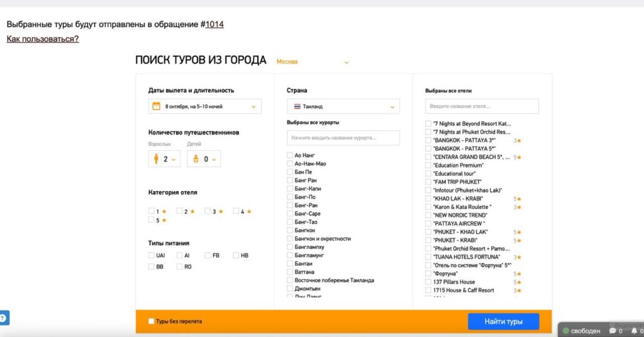Click the adult traveler person icon
644x337 pixels.
(x=156, y=159)
